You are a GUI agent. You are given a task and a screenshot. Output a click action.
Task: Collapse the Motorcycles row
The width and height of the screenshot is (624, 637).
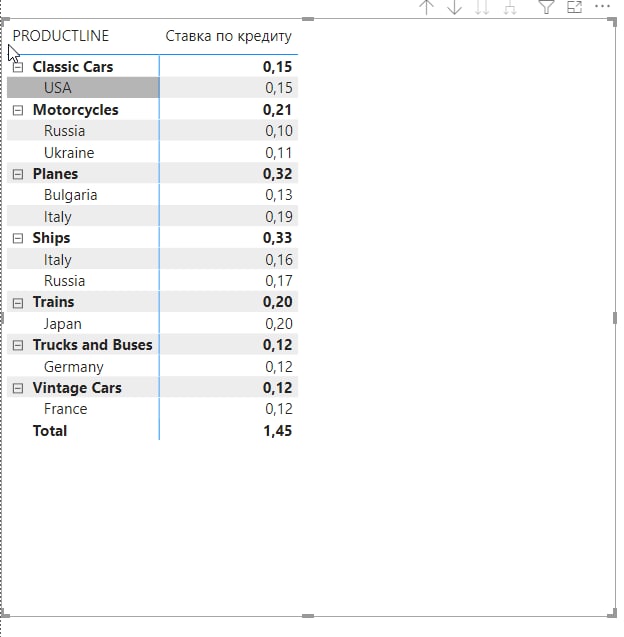18,110
